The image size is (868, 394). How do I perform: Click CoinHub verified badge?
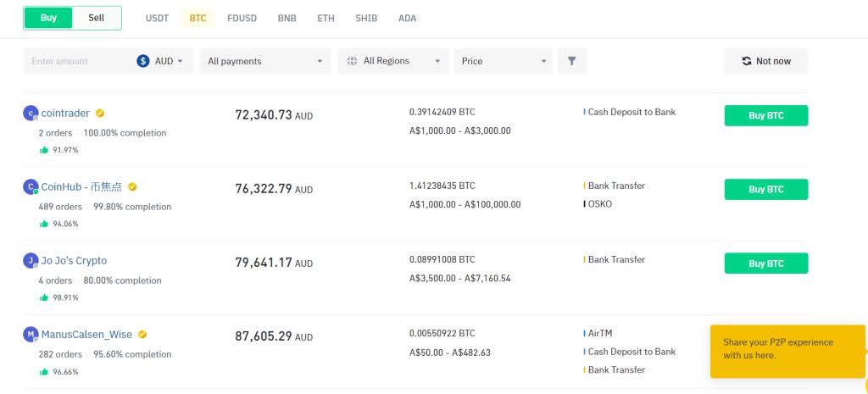click(x=132, y=187)
